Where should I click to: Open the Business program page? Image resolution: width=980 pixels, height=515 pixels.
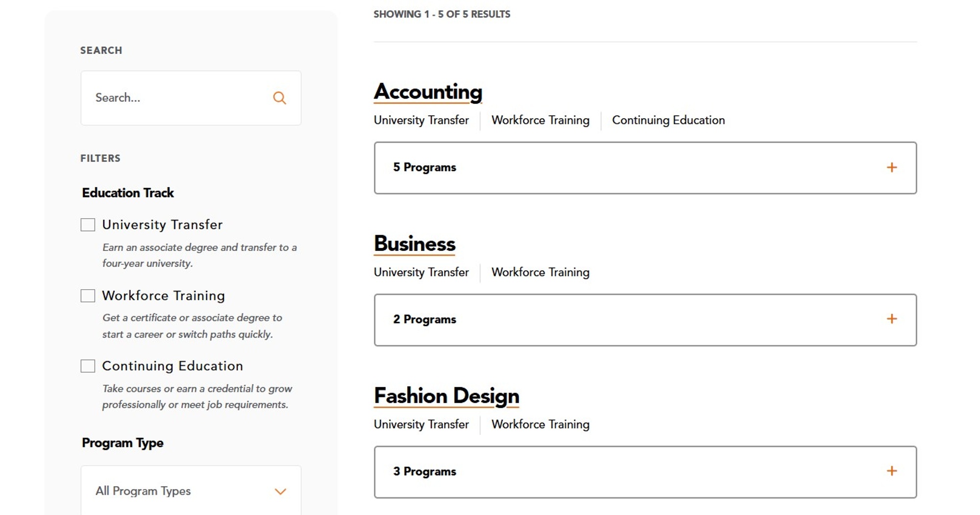tap(414, 244)
